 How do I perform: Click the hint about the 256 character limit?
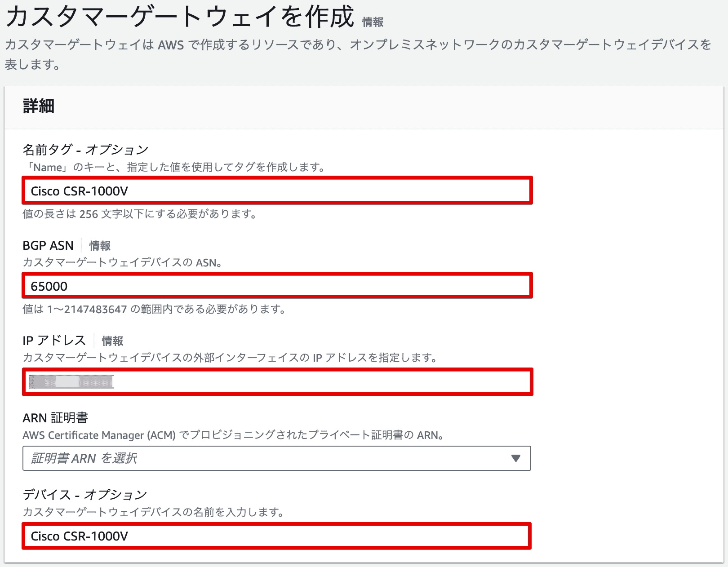point(140,214)
